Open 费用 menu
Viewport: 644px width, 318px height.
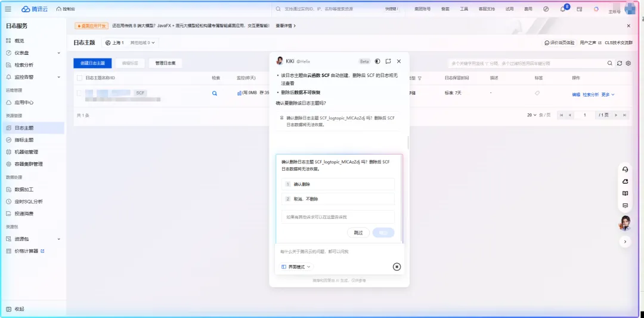(528, 8)
